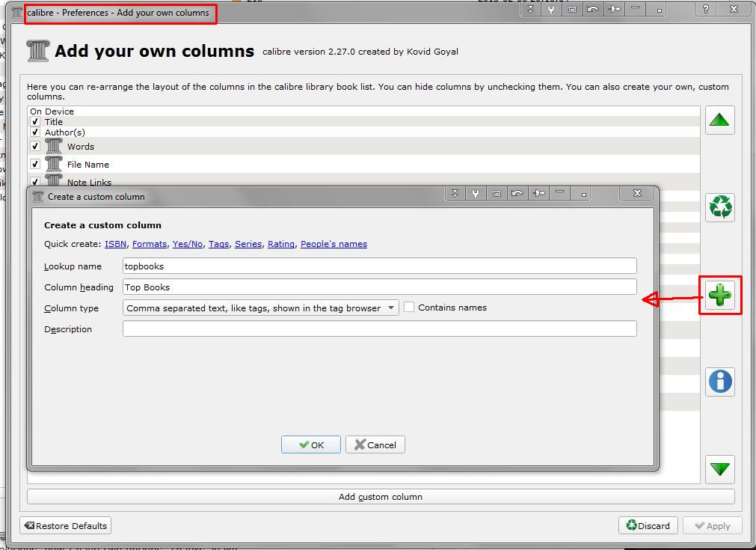The height and width of the screenshot is (550, 756).
Task: Quick create a People's names column
Action: pos(334,244)
